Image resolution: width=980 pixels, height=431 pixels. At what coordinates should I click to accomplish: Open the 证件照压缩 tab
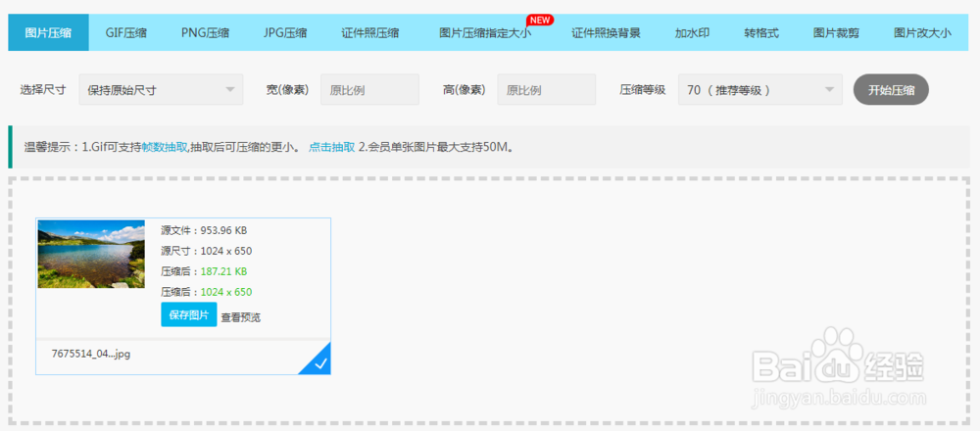[370, 32]
